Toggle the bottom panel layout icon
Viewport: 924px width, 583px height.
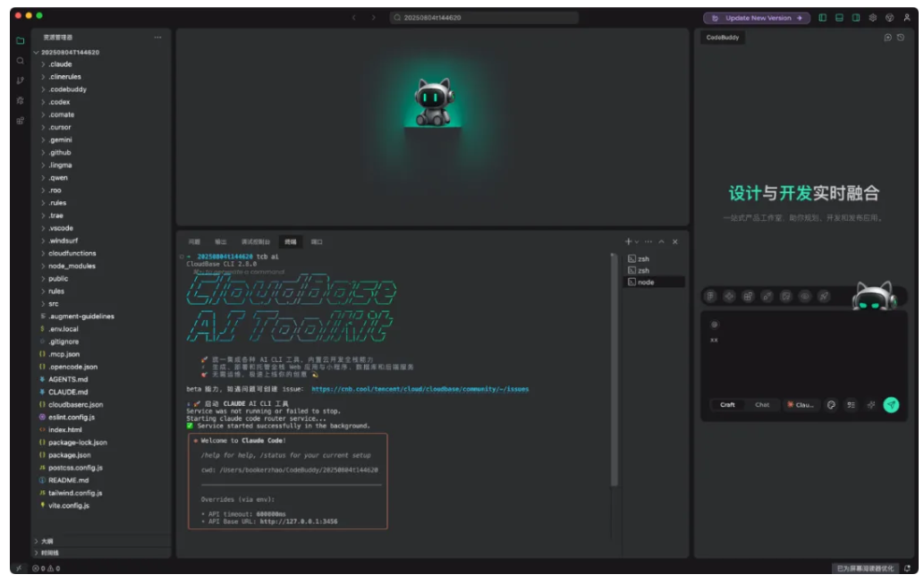pyautogui.click(x=839, y=18)
